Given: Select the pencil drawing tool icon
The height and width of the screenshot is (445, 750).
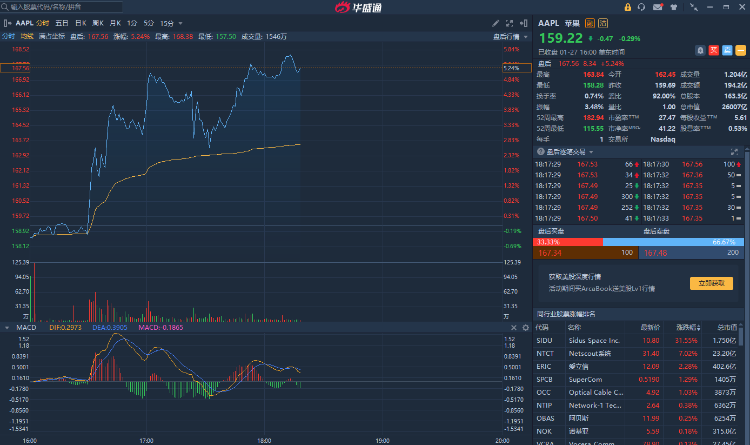Looking at the screenshot, I should click(497, 22).
